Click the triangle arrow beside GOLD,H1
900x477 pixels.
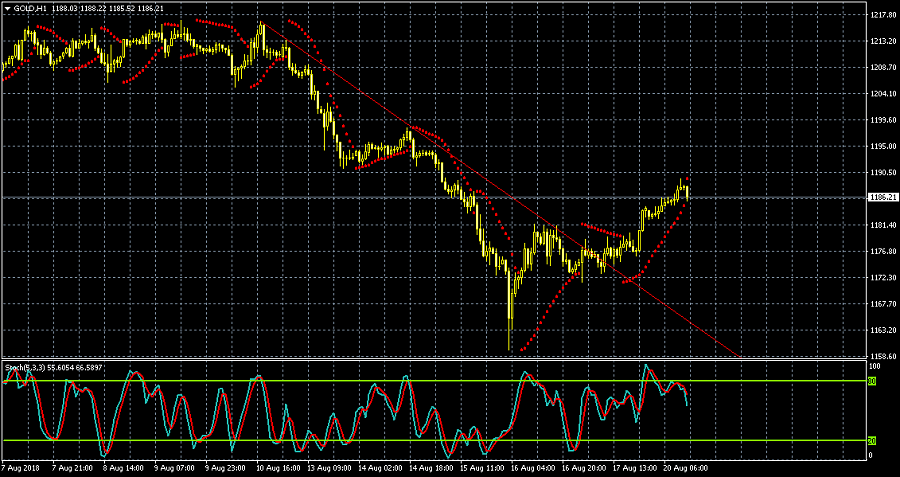click(x=6, y=8)
